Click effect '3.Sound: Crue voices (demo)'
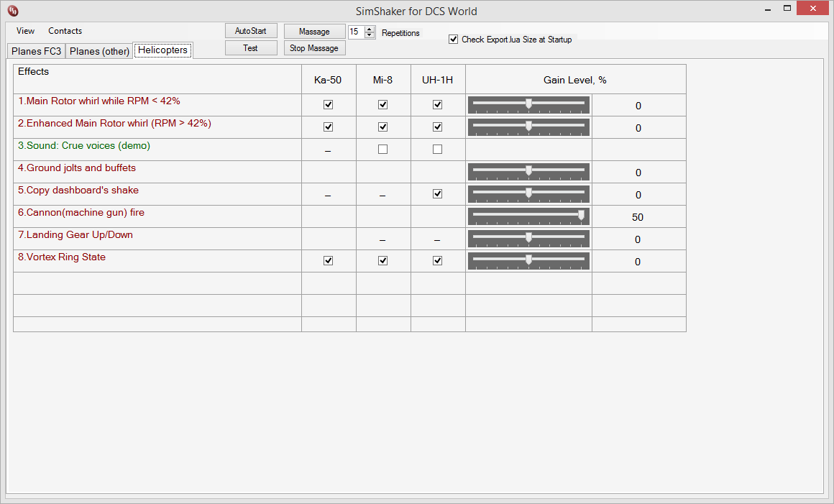834x504 pixels. click(x=84, y=146)
